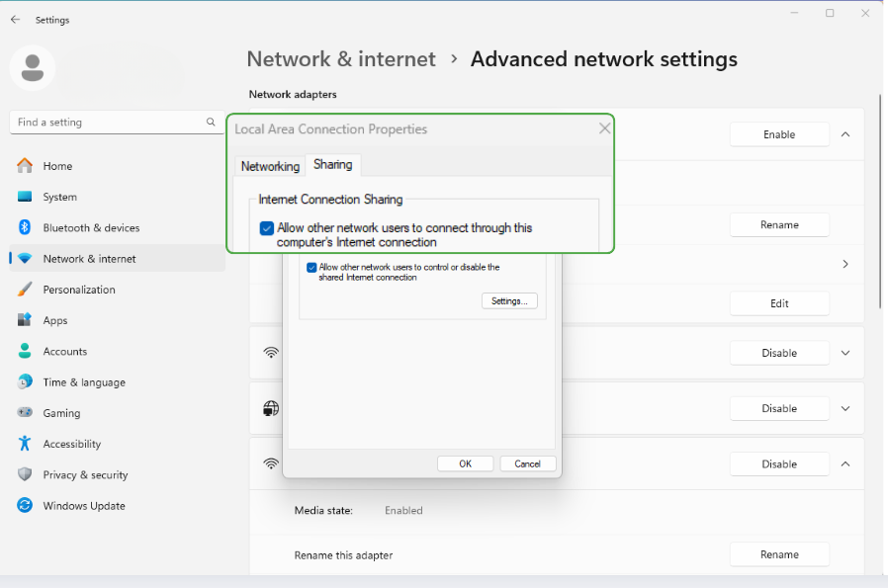
Task: Select the Sharing tab
Action: [332, 165]
